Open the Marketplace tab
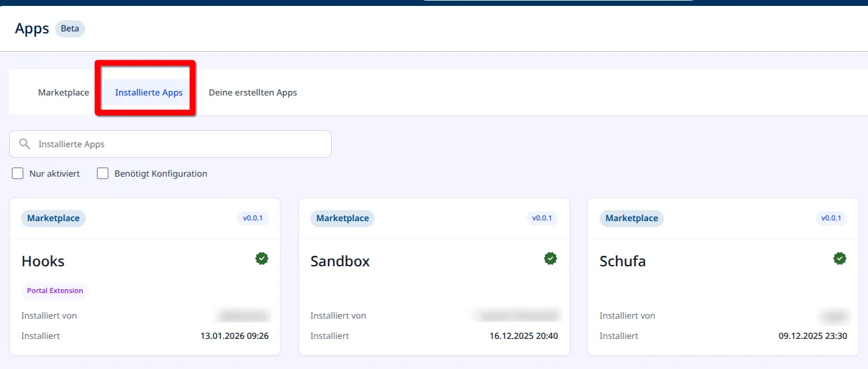The height and width of the screenshot is (369, 868). (63, 92)
